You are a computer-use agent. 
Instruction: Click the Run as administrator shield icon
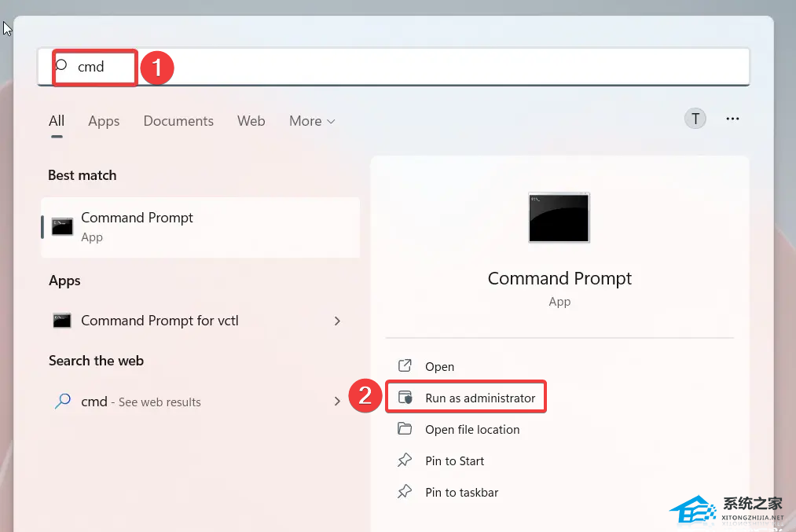405,398
